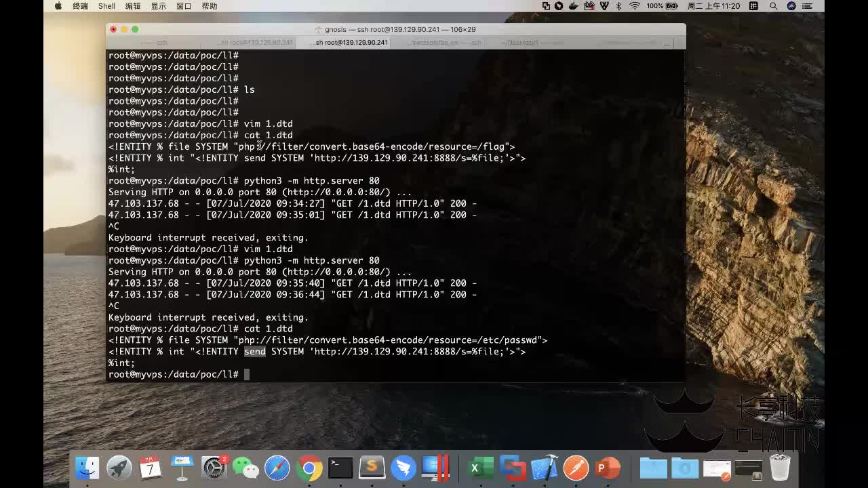Click the date and time 周二 上午11:20
This screenshot has width=868, height=488.
coord(714,6)
